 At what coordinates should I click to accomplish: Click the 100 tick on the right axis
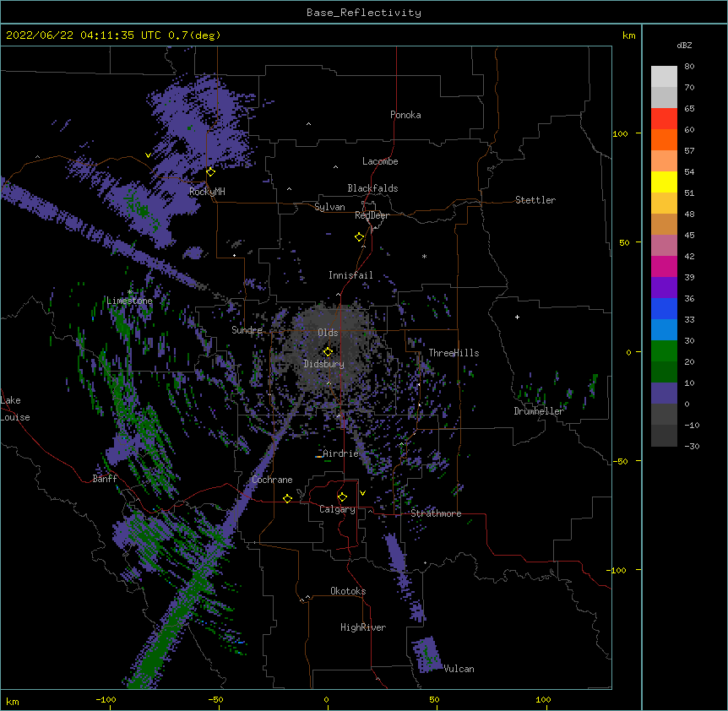[620, 134]
